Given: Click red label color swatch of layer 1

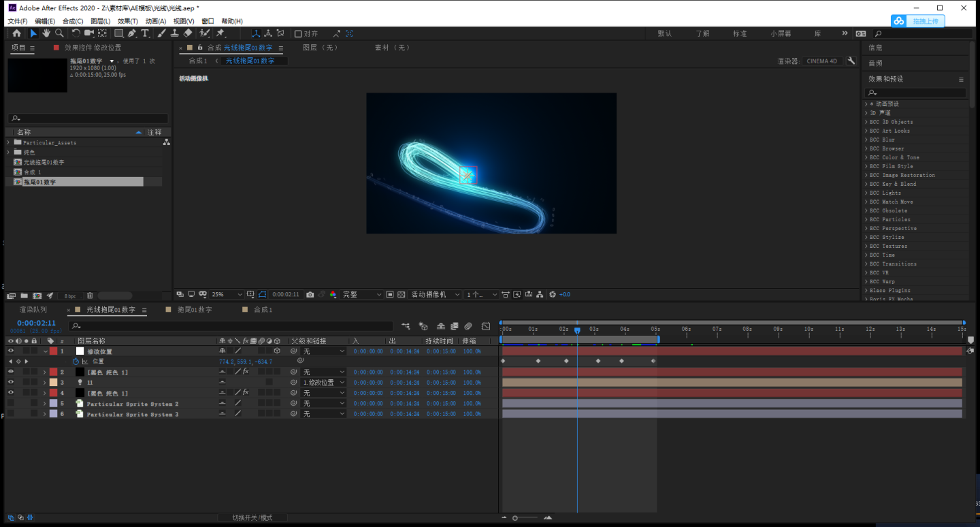Looking at the screenshot, I should [x=53, y=351].
